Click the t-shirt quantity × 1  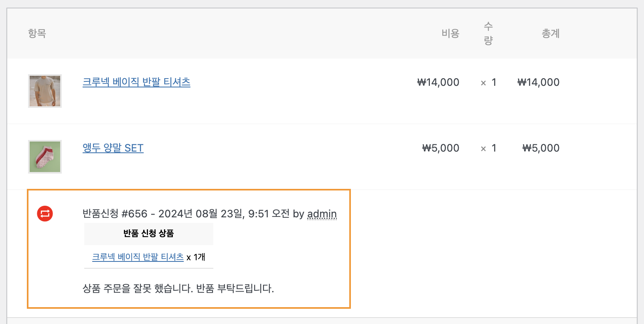pyautogui.click(x=488, y=82)
